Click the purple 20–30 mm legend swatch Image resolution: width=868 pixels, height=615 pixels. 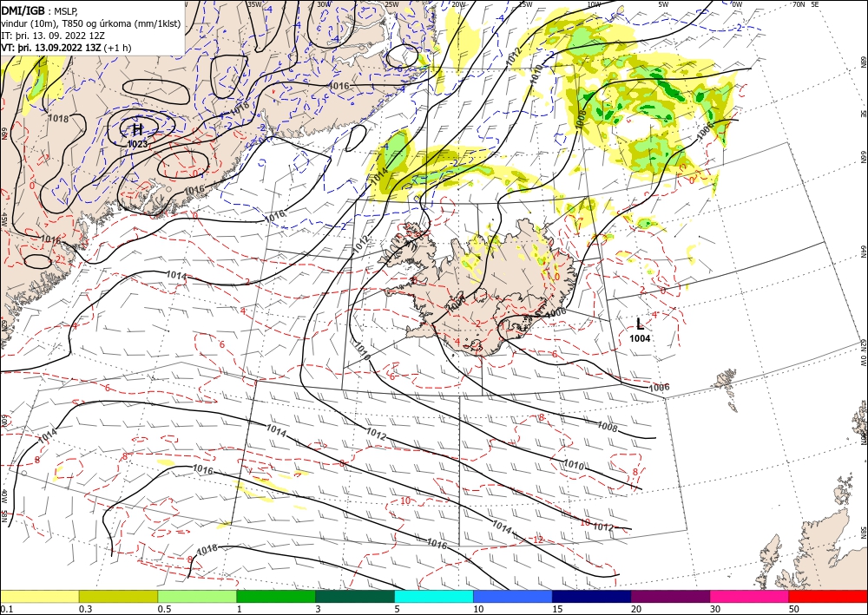(x=670, y=596)
